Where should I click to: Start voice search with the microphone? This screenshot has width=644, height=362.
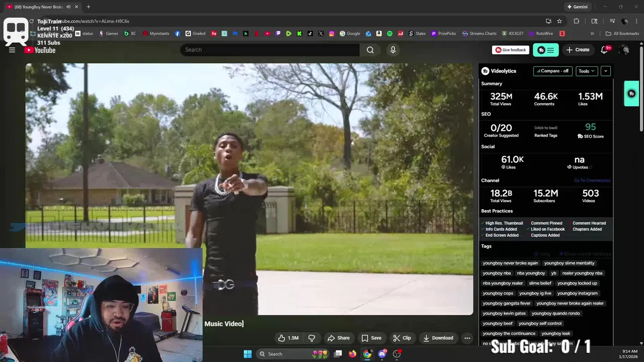tap(393, 50)
